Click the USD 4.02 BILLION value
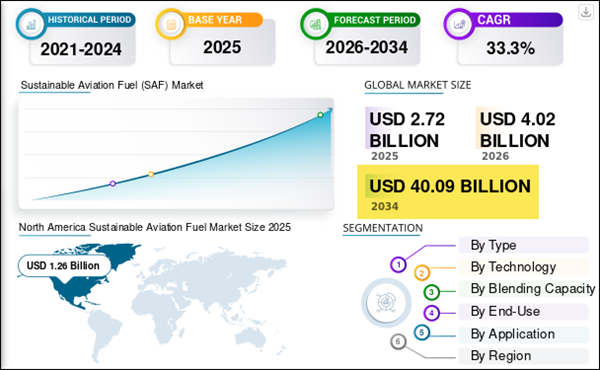 517,130
